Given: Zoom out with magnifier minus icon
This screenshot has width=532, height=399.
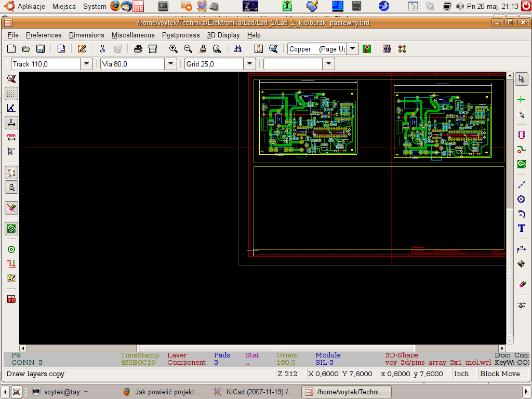Looking at the screenshot, I should coord(188,49).
